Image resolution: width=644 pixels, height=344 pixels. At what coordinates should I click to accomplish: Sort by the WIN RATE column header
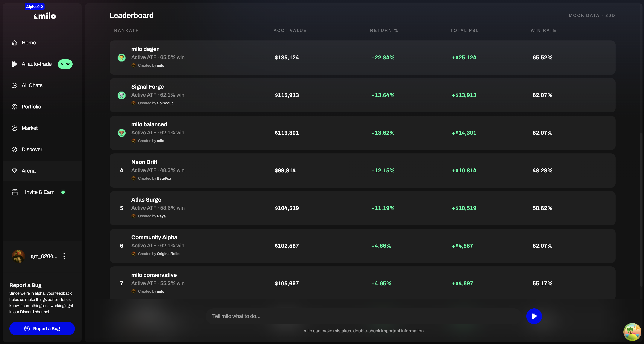click(x=543, y=30)
